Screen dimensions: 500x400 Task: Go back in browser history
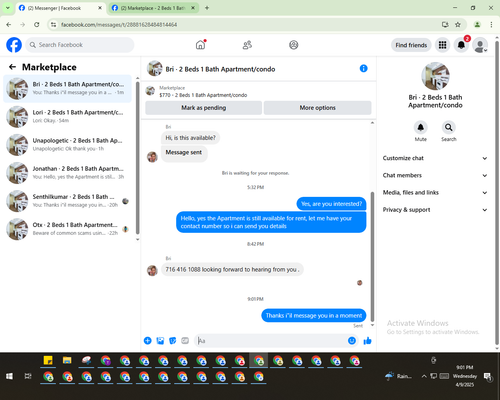click(9, 24)
